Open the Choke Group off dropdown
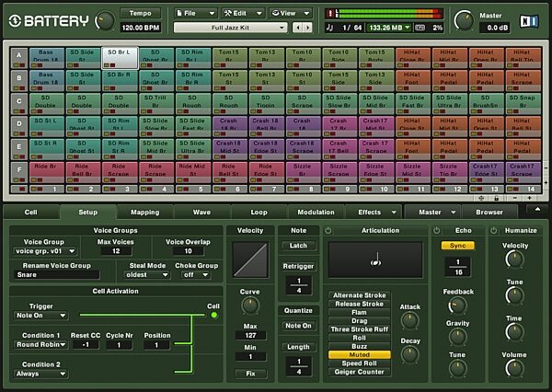 [196, 275]
